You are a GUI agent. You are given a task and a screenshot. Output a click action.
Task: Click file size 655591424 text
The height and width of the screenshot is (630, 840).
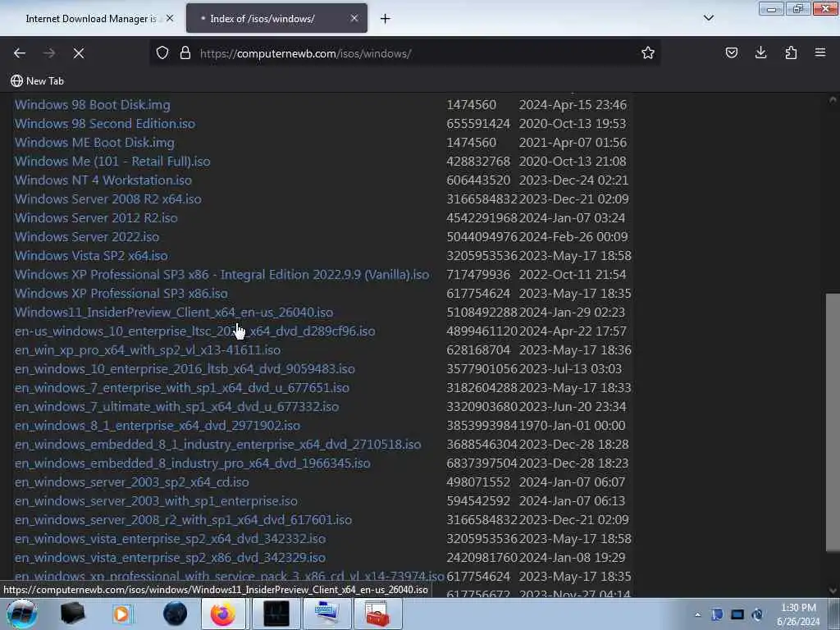click(x=478, y=123)
